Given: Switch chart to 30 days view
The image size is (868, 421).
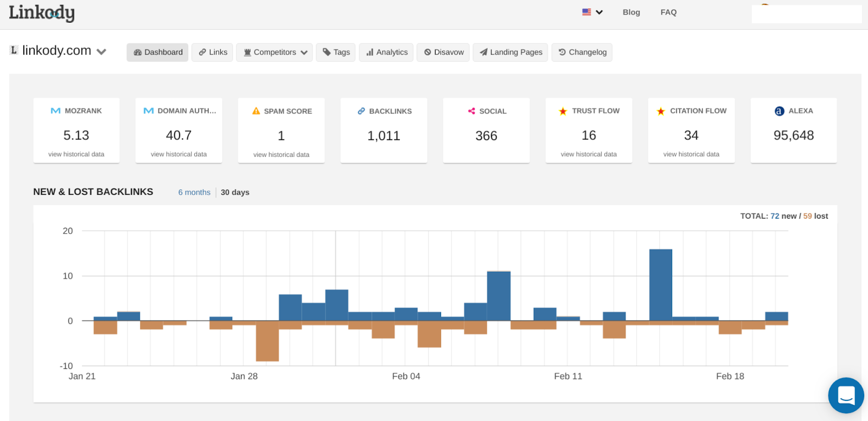Looking at the screenshot, I should (235, 192).
